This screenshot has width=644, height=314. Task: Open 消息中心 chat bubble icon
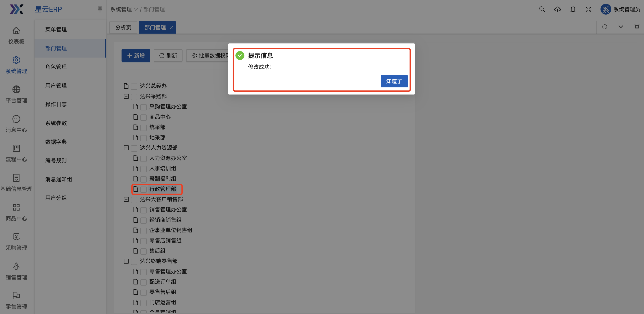(x=16, y=119)
